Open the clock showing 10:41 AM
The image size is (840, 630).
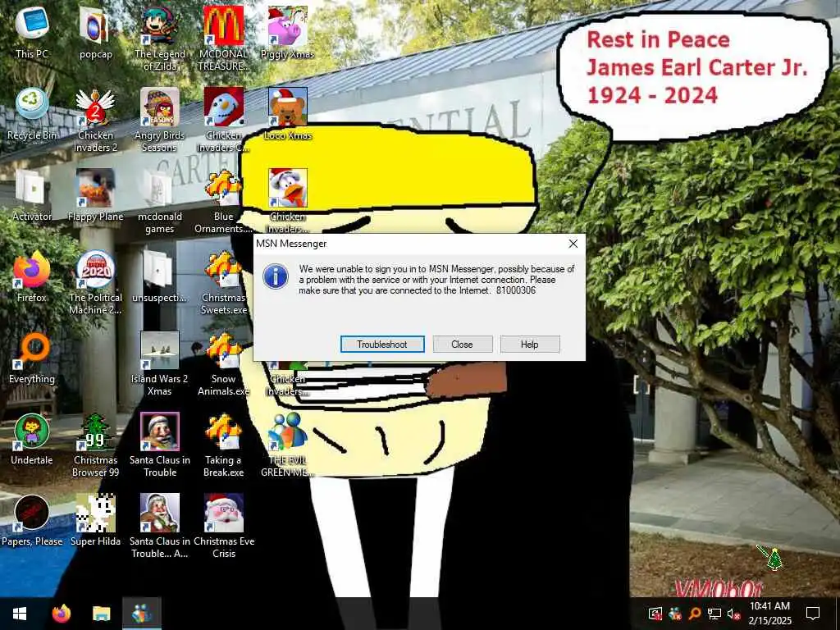[769, 614]
